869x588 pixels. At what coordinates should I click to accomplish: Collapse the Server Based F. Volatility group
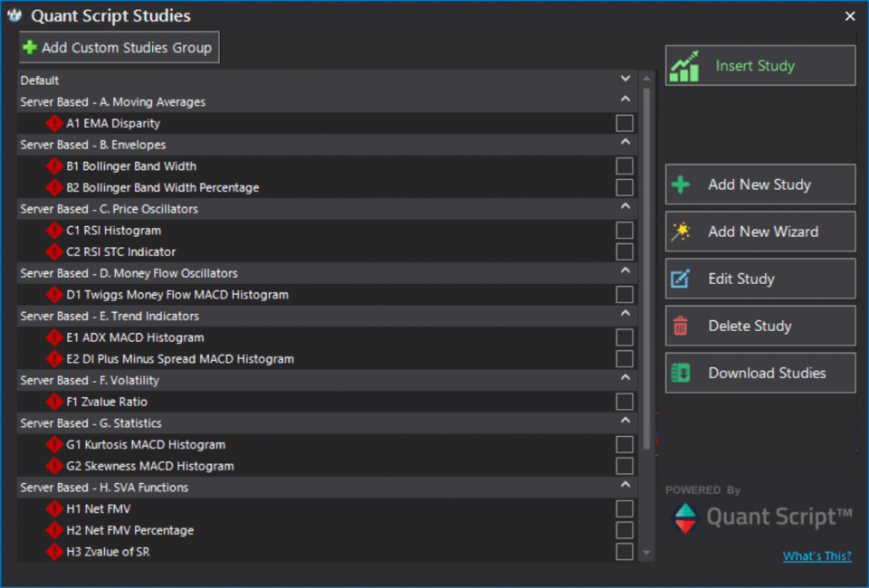coord(625,377)
